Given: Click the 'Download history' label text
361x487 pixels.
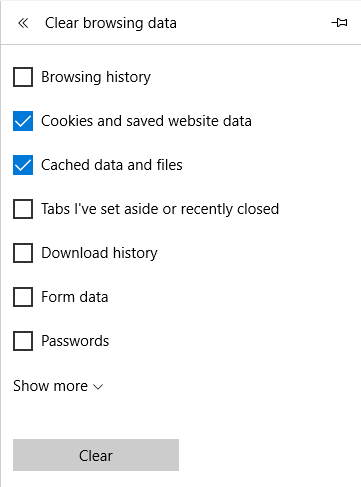Looking at the screenshot, I should point(99,253).
